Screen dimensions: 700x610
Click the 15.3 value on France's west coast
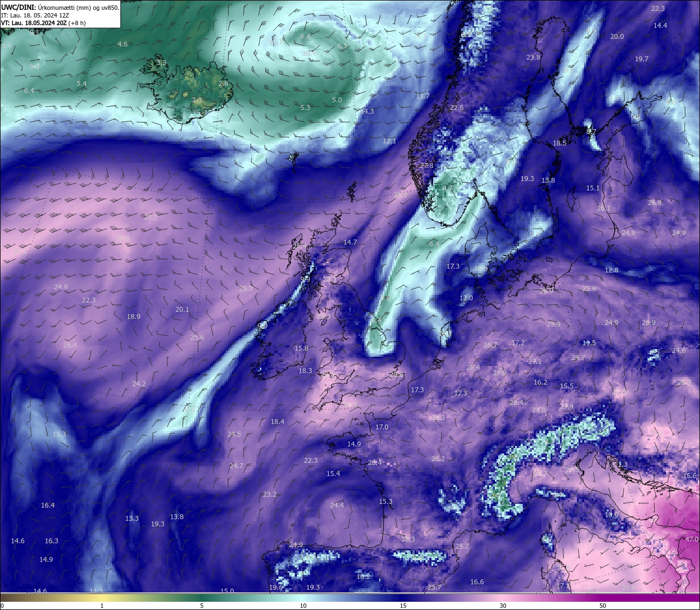click(386, 501)
